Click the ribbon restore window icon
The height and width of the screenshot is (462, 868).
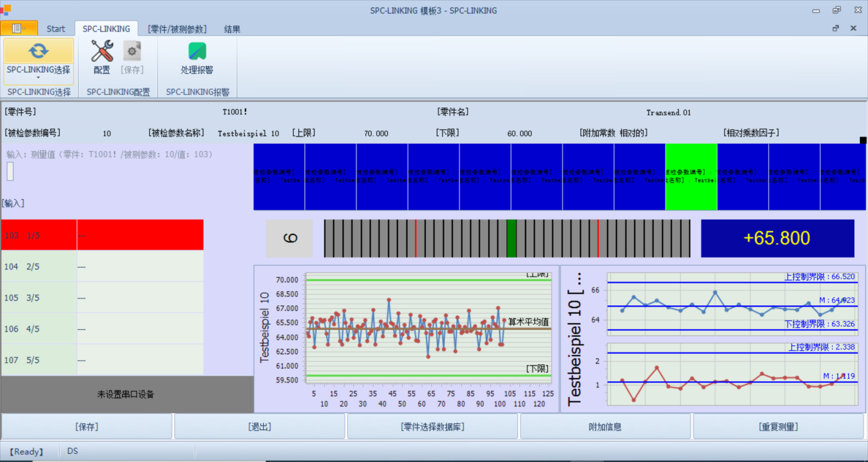[x=835, y=28]
